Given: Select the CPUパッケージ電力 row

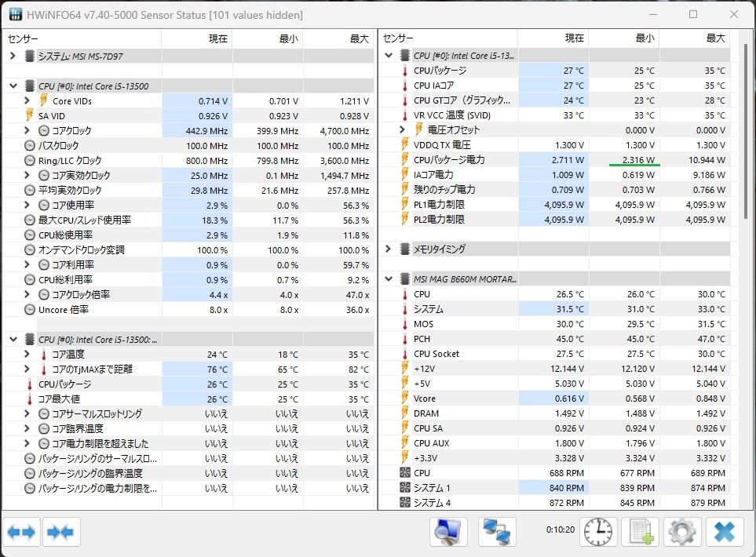Looking at the screenshot, I should point(555,159).
